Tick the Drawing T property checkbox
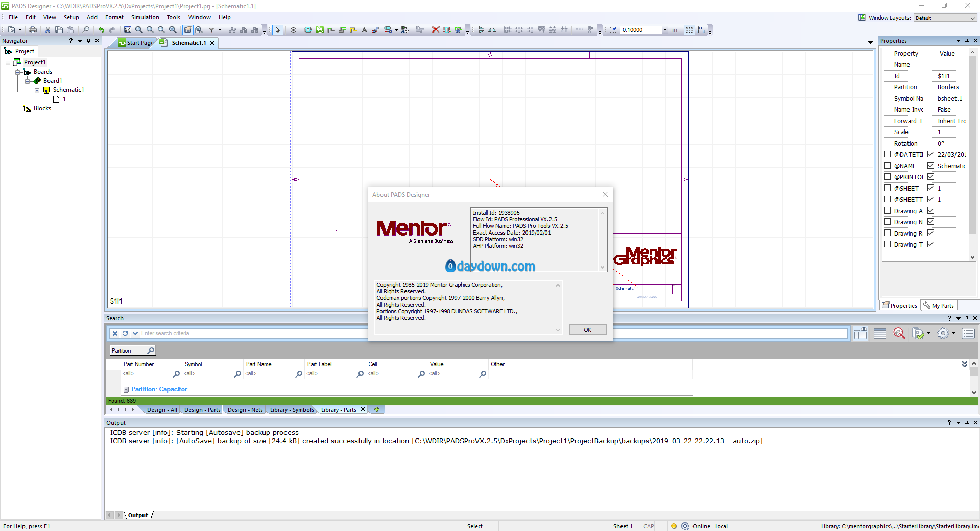Screen dimensions: 980x531 tap(887, 244)
